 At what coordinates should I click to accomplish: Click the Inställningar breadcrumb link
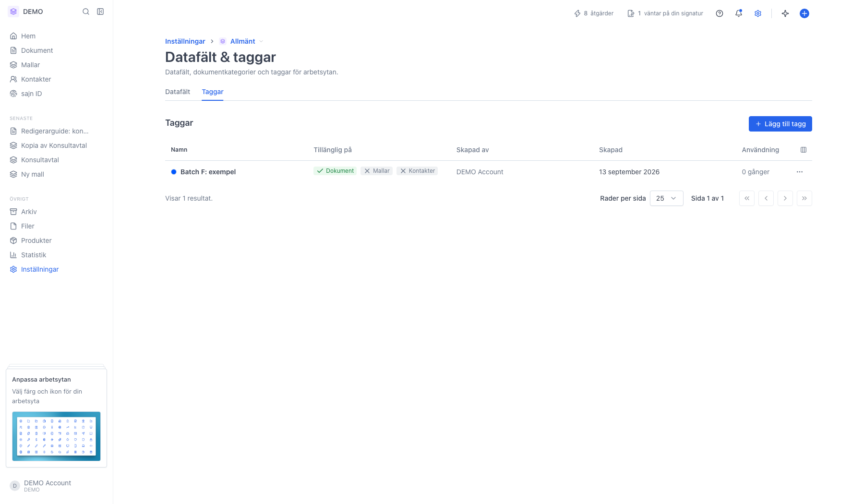coord(185,41)
